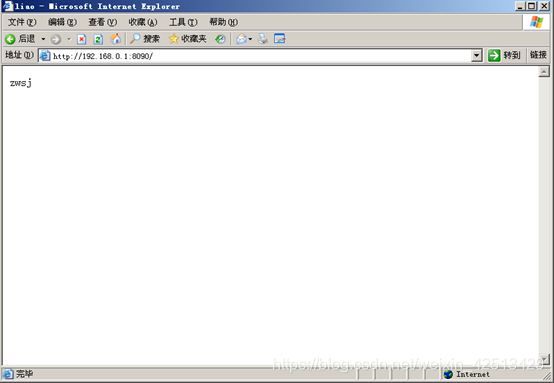Viewport: 554px width, 383px height.
Task: Minimize the Internet Explorer window
Action: tap(520, 6)
